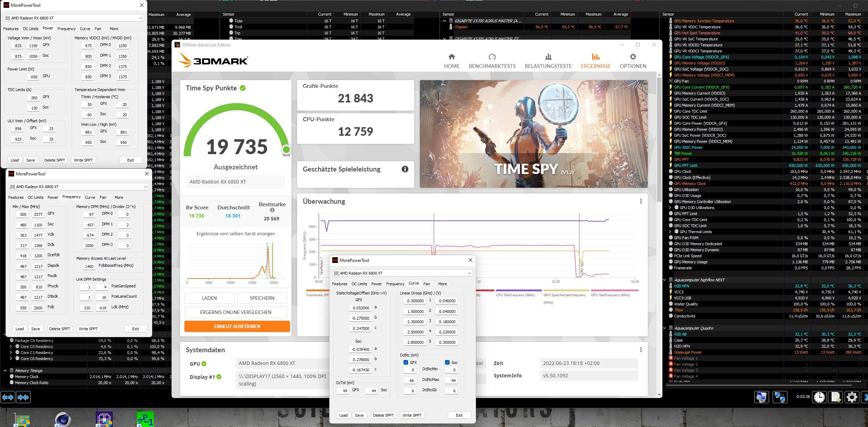Click 3DMark vertical scrollbar thumb
The image size is (868, 427).
click(x=659, y=140)
